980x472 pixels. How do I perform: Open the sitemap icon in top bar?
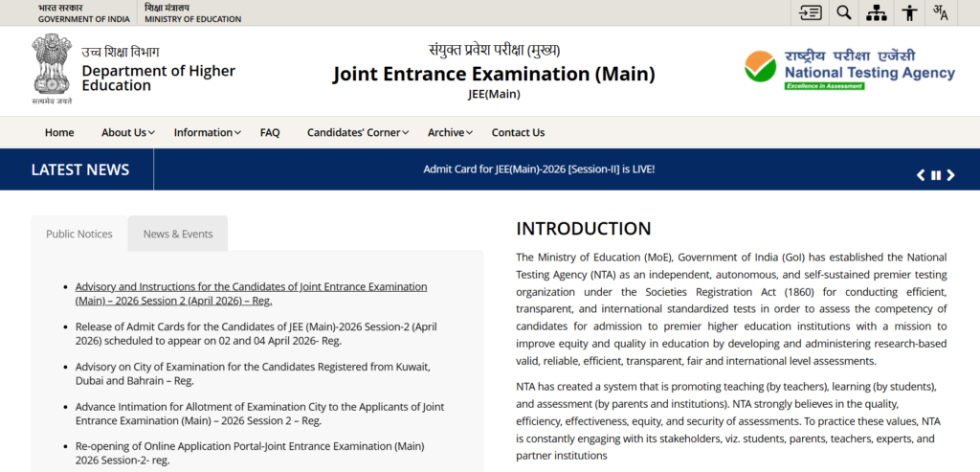coord(877,12)
